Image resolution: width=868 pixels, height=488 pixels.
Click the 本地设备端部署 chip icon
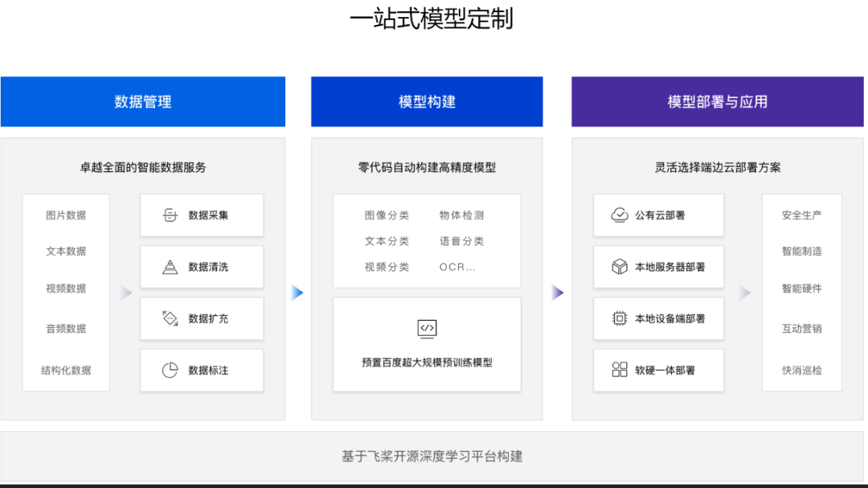tap(620, 318)
